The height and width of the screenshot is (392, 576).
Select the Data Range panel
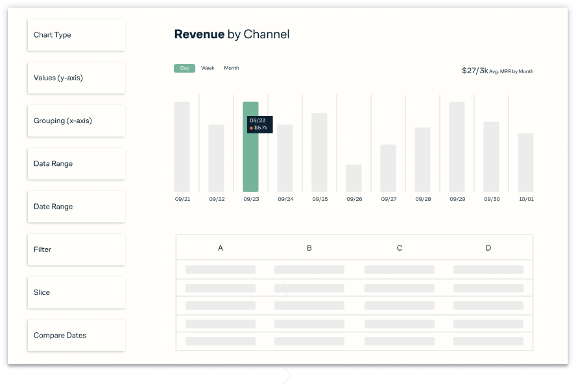(76, 164)
